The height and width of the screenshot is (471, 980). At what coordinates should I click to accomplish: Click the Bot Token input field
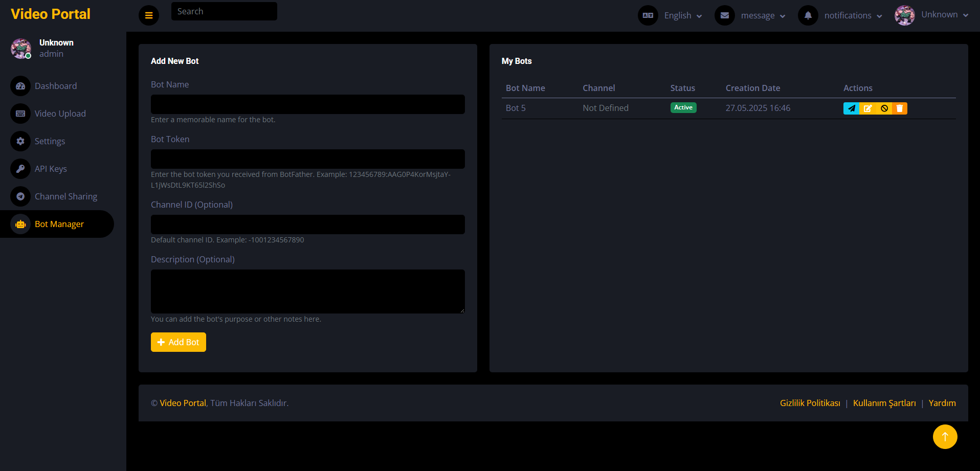coord(308,159)
